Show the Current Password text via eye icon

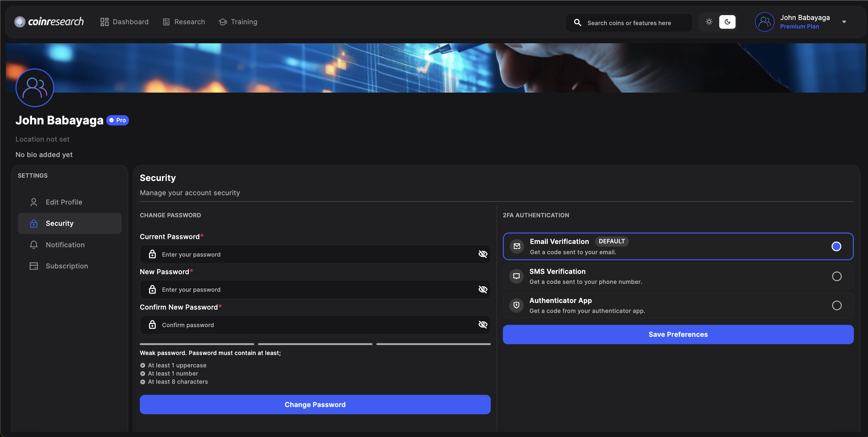point(483,254)
